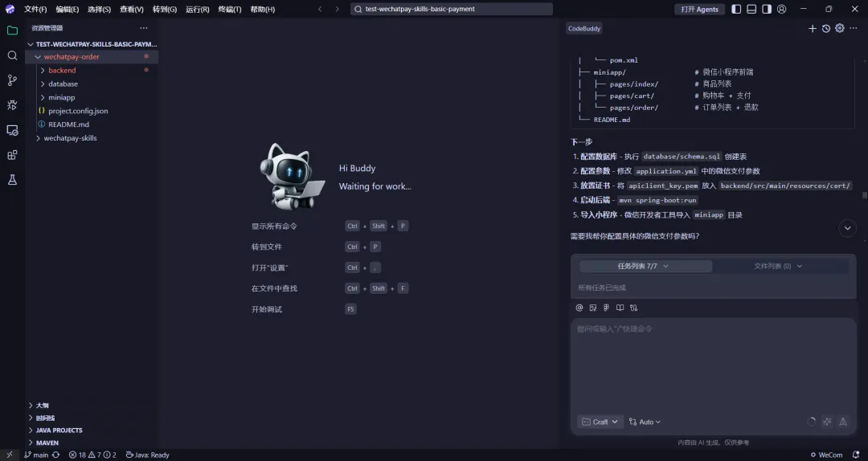Click WeCom in the status bar
The width and height of the screenshot is (868, 461).
pos(826,455)
